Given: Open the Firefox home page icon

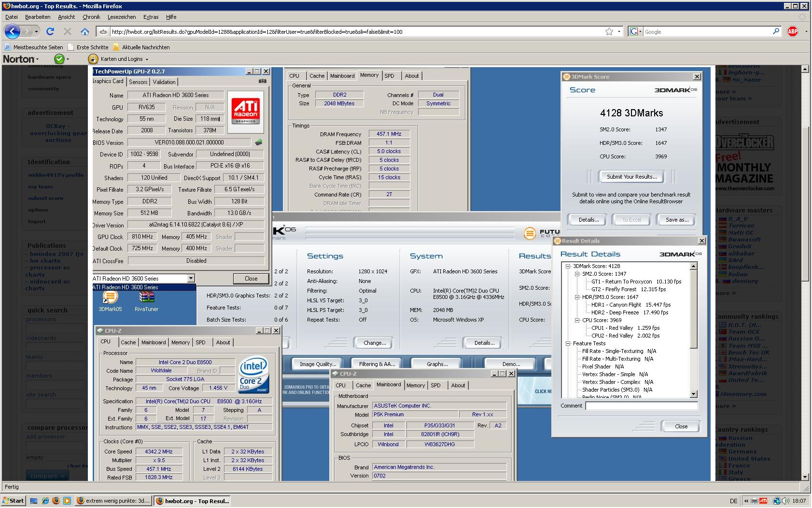Looking at the screenshot, I should (x=85, y=31).
